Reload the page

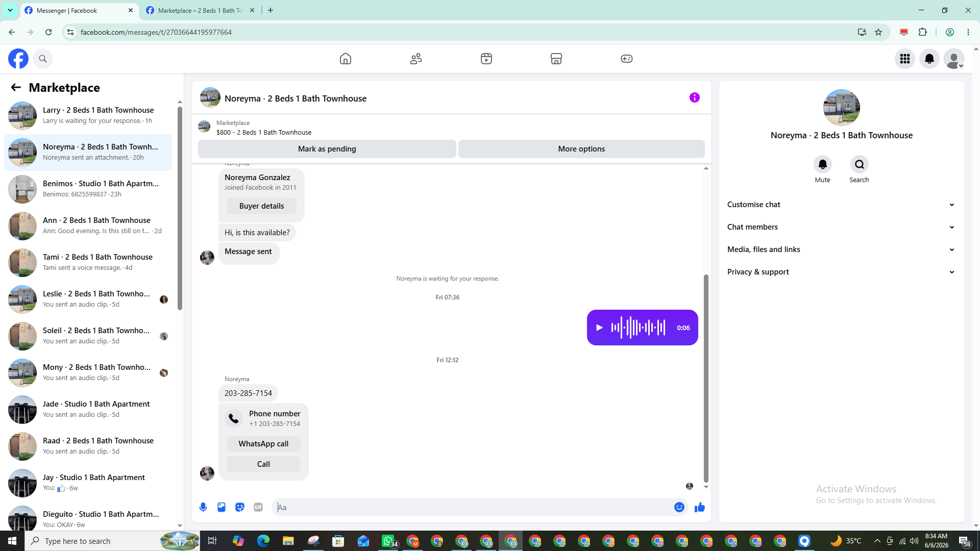click(x=48, y=32)
